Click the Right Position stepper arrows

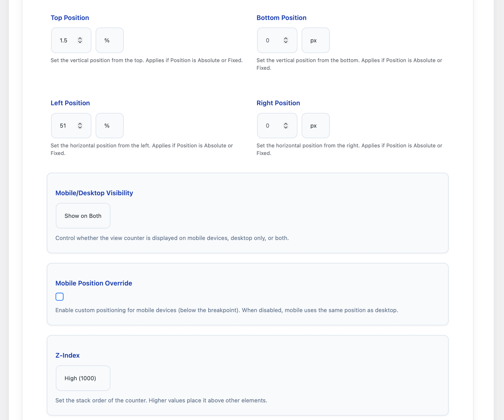point(286,125)
